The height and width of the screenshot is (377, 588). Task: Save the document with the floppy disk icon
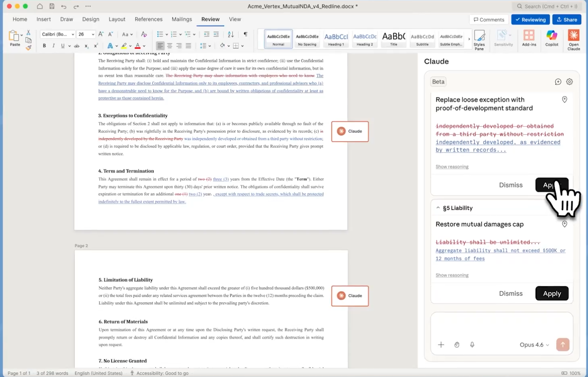click(52, 6)
